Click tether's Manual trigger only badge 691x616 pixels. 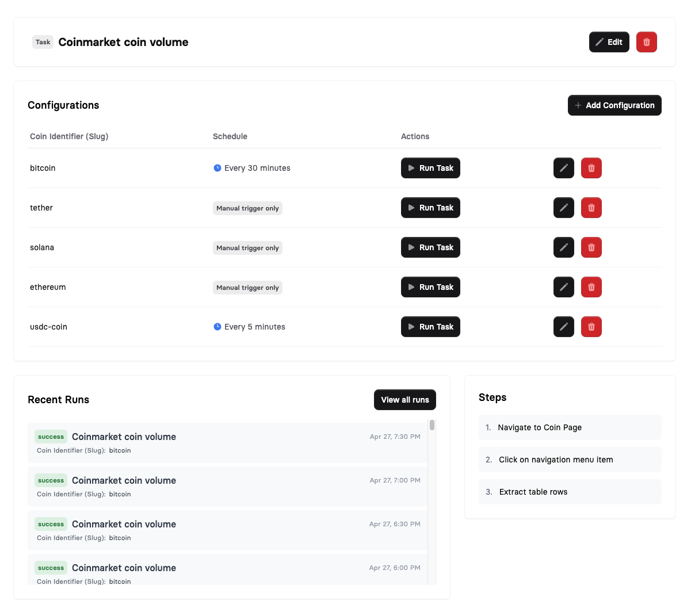pyautogui.click(x=247, y=208)
